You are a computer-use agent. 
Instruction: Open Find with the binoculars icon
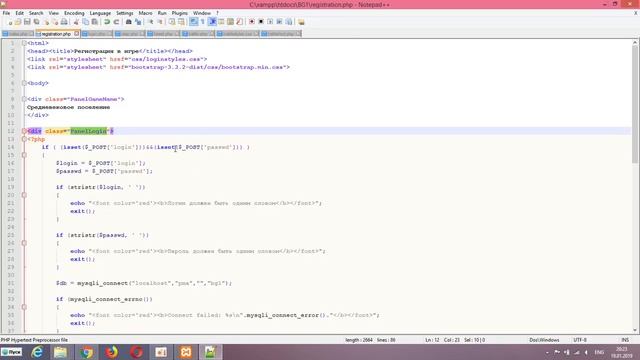click(x=128, y=22)
